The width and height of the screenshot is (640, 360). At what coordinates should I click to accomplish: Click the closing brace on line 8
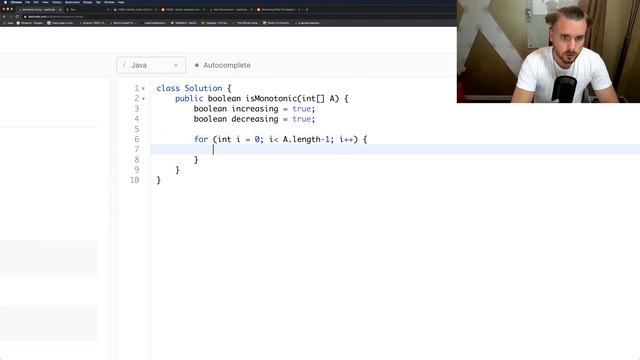click(x=196, y=160)
